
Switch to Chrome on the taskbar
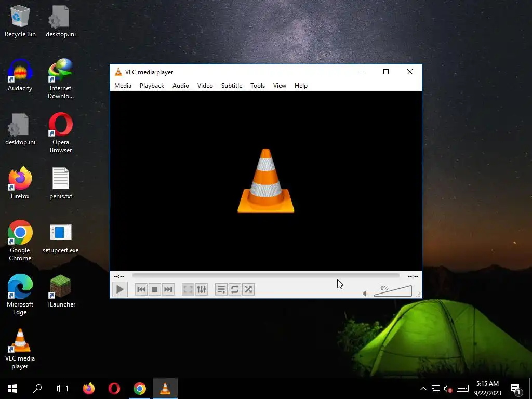[x=140, y=389]
